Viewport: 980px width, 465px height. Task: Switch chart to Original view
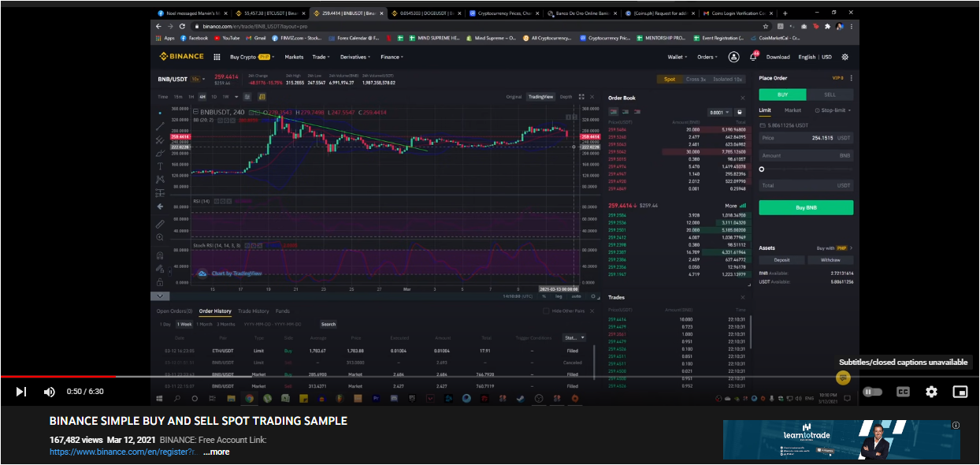tap(514, 97)
